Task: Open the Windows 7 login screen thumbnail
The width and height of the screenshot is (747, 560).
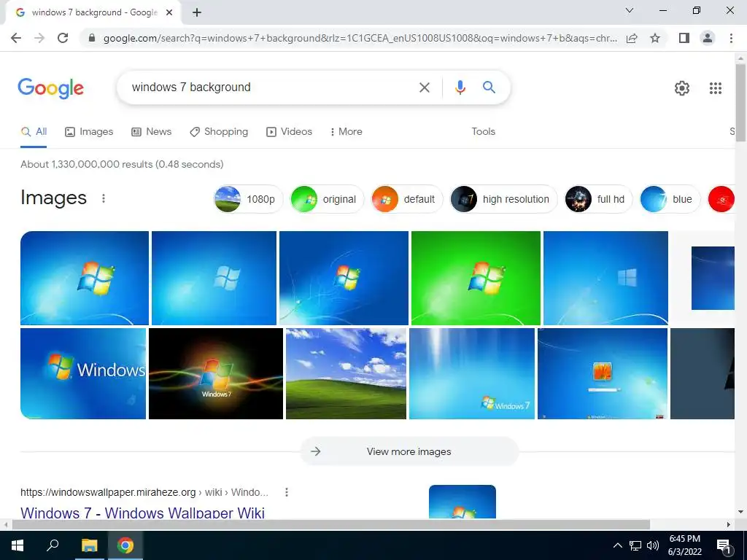Action: click(x=603, y=374)
